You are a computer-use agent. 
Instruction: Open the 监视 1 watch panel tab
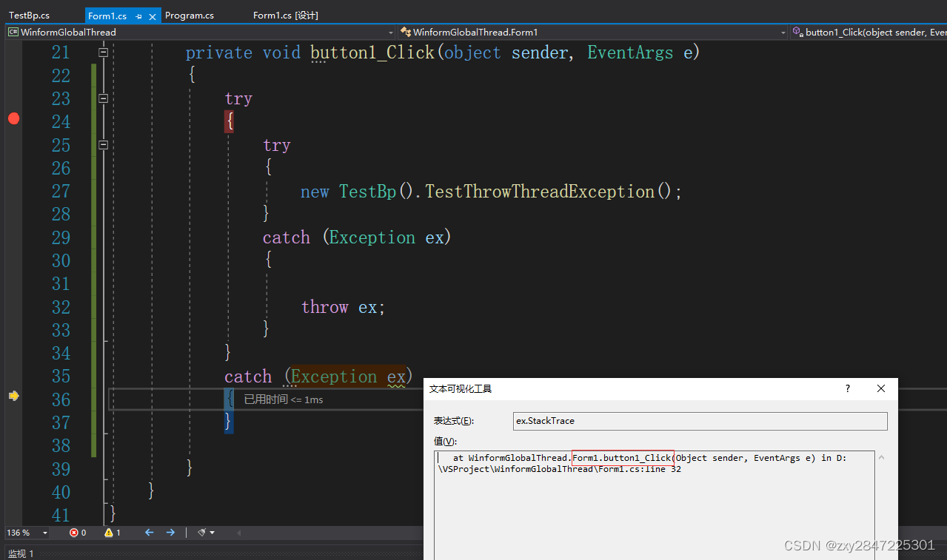21,553
